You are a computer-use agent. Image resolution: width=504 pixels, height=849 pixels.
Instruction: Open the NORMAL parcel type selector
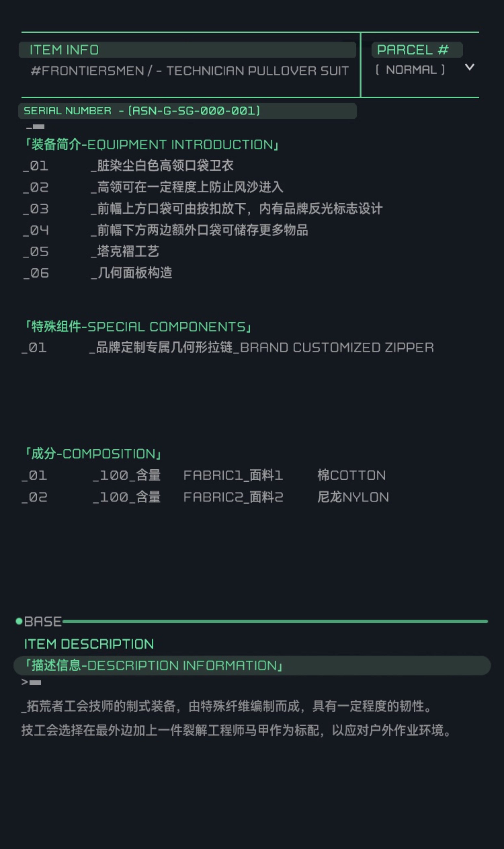(410, 70)
